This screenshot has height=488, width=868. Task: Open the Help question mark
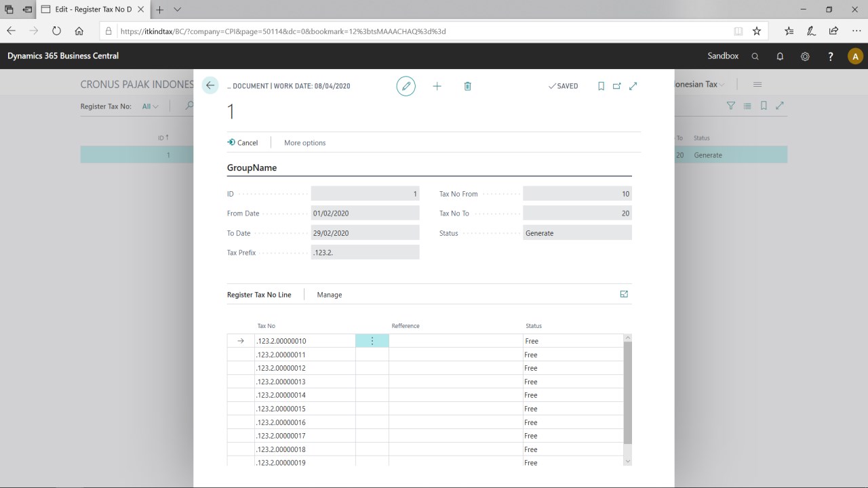pos(831,56)
